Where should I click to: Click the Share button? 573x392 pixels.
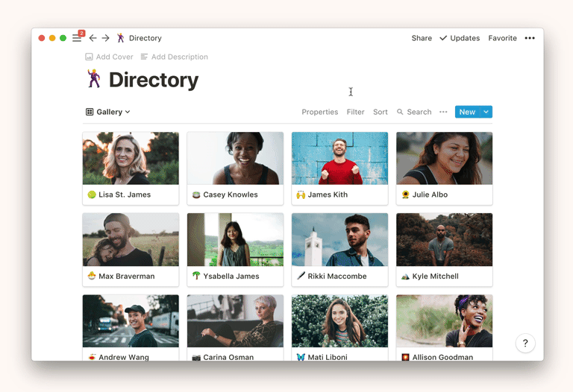click(422, 38)
